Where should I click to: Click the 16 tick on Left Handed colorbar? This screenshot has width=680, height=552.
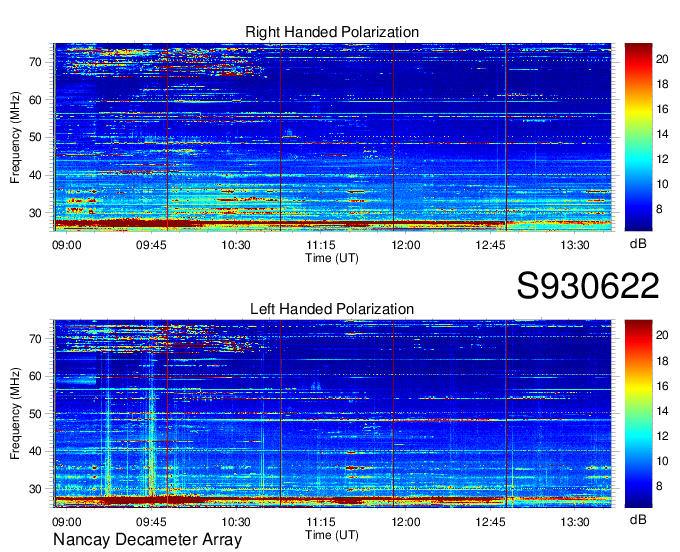click(662, 386)
